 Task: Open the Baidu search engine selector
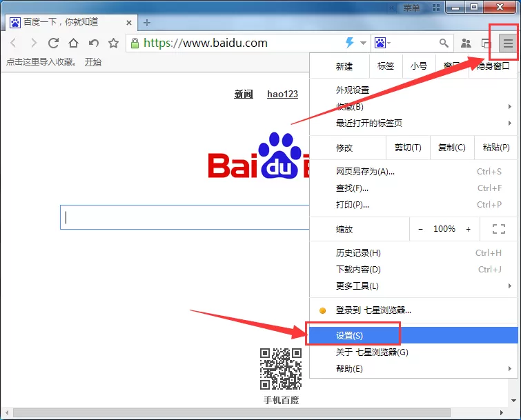click(x=383, y=43)
